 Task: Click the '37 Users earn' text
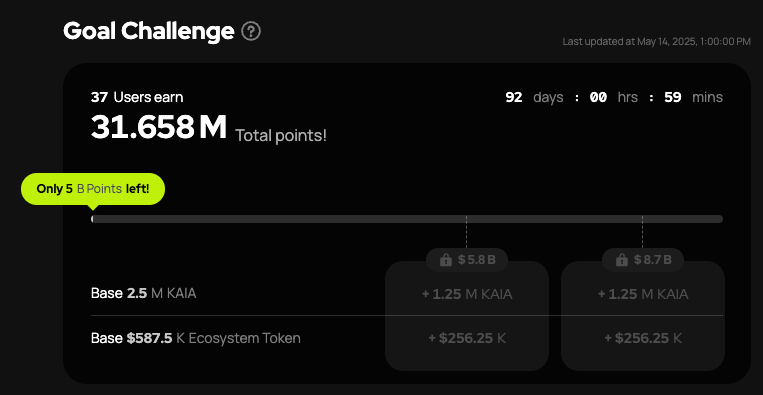(137, 97)
